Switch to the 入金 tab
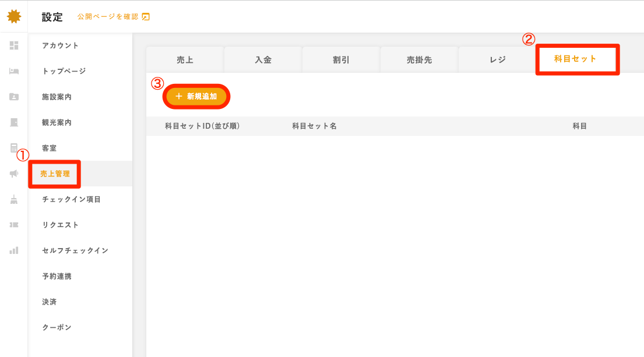 pyautogui.click(x=263, y=60)
